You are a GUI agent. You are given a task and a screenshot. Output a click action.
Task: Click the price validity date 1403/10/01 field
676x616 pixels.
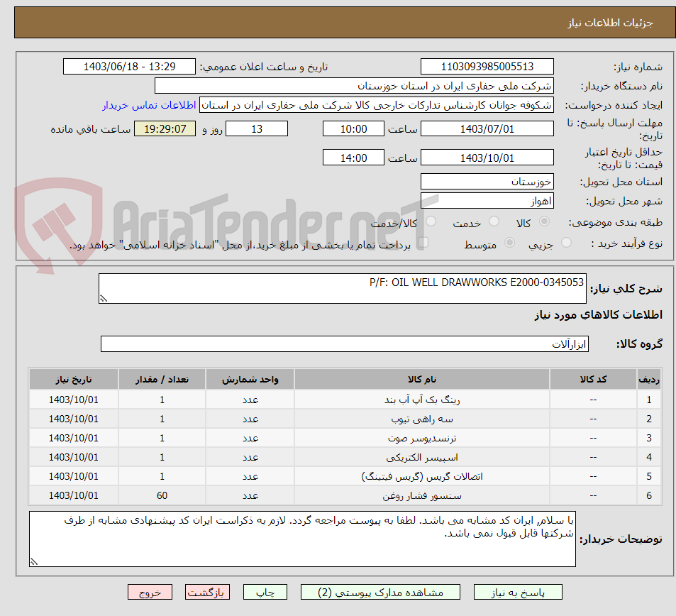[487, 158]
